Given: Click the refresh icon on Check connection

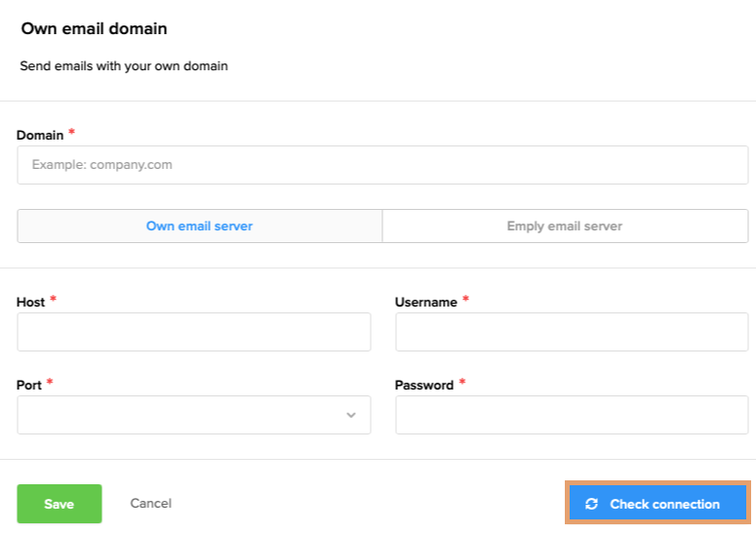Looking at the screenshot, I should click(591, 505).
